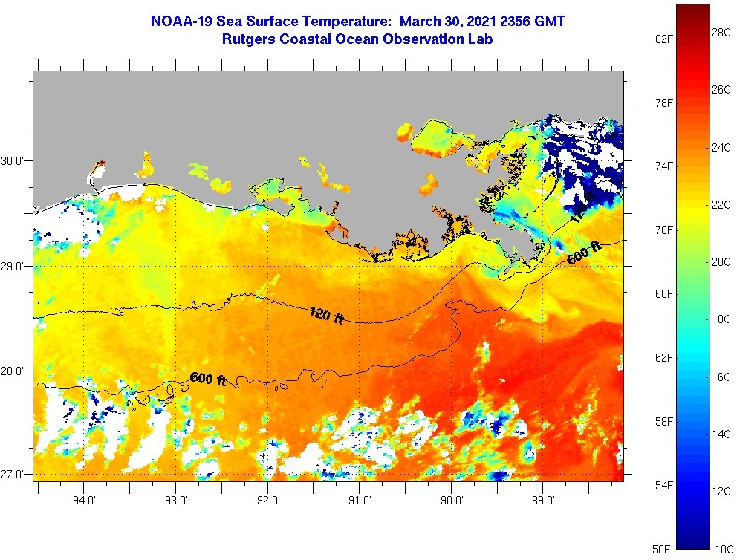
Task: Click the 54F colorbar label
Action: (x=664, y=485)
